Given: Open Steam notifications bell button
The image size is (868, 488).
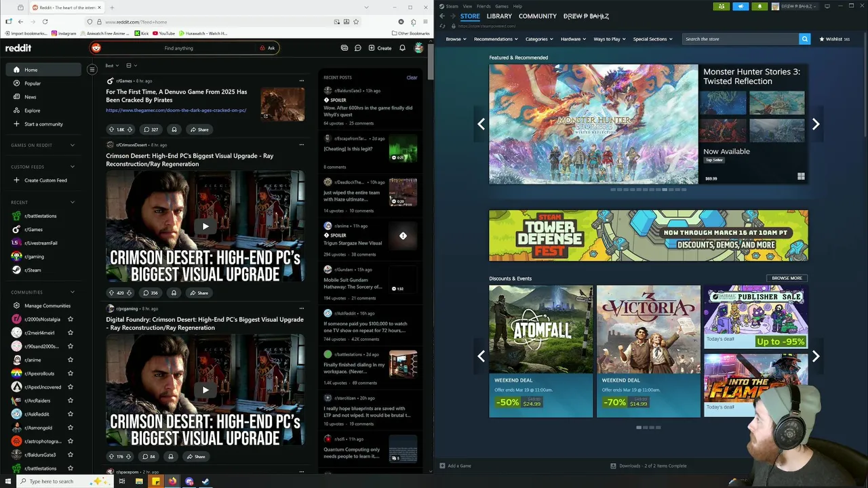Looking at the screenshot, I should (x=759, y=6).
